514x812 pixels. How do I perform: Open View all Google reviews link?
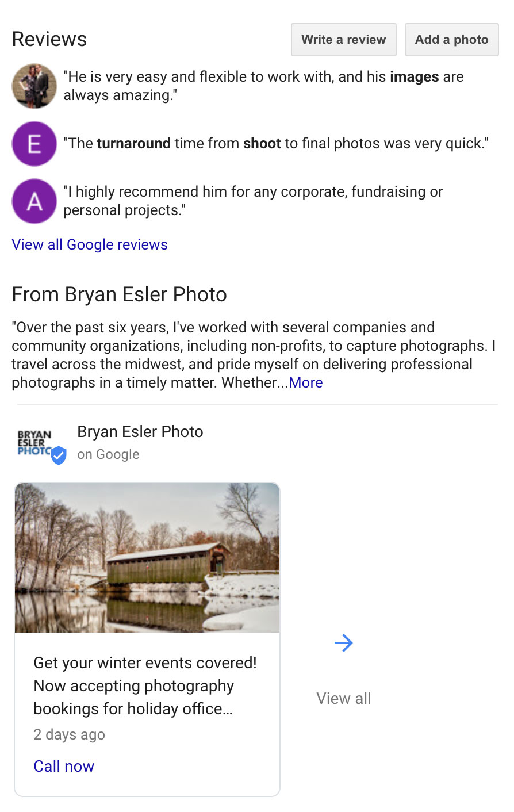(90, 244)
